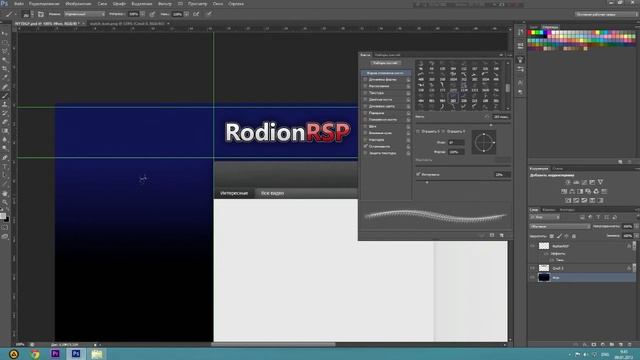Viewport: 640px width, 360px height.
Task: Lock transparent pixels in Layers panel
Action: 552,236
